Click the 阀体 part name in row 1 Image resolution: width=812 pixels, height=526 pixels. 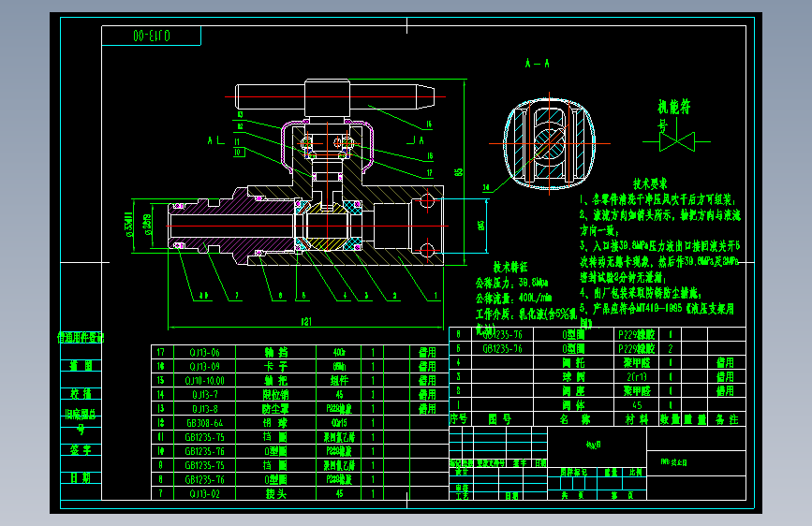574,405
